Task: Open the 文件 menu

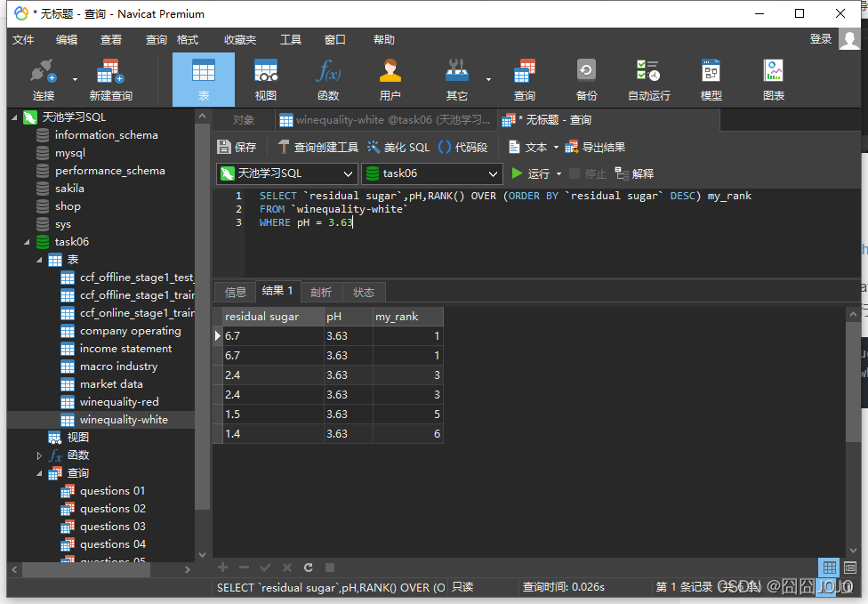Action: click(x=23, y=40)
